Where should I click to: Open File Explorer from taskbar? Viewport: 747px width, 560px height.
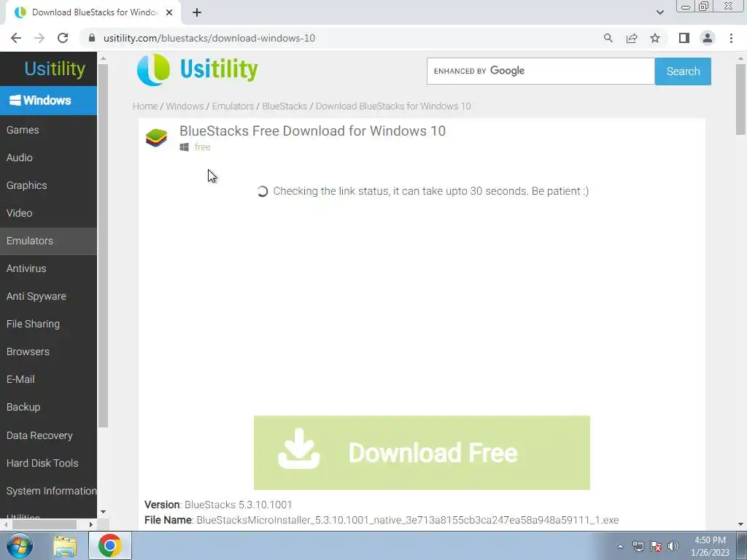tap(65, 546)
